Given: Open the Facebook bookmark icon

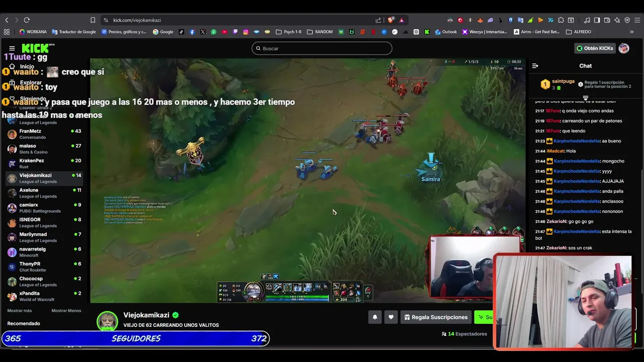Looking at the screenshot, I should coord(192,32).
